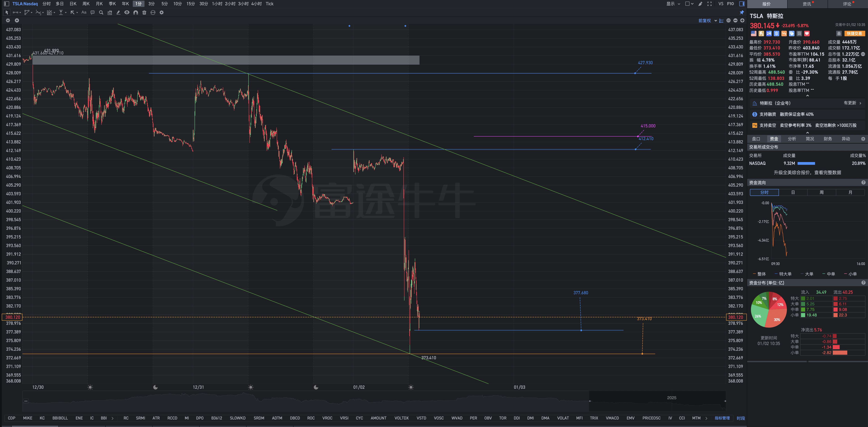This screenshot has height=427, width=868.
Task: Delete drawings with trash icon
Action: click(144, 12)
